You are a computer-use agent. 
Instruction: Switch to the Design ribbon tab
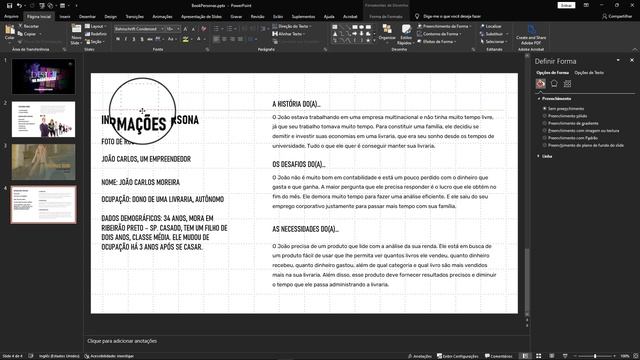(111, 17)
